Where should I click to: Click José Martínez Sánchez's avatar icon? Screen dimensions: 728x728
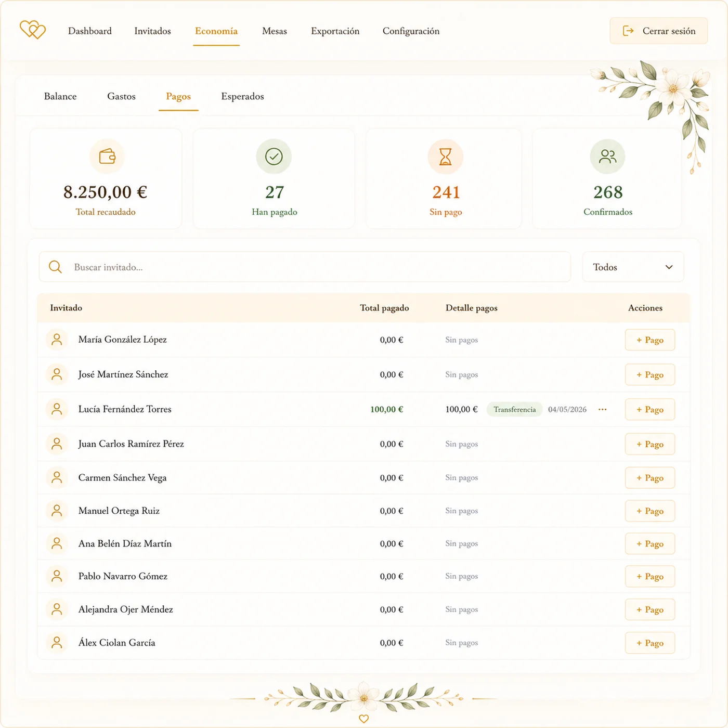(57, 374)
